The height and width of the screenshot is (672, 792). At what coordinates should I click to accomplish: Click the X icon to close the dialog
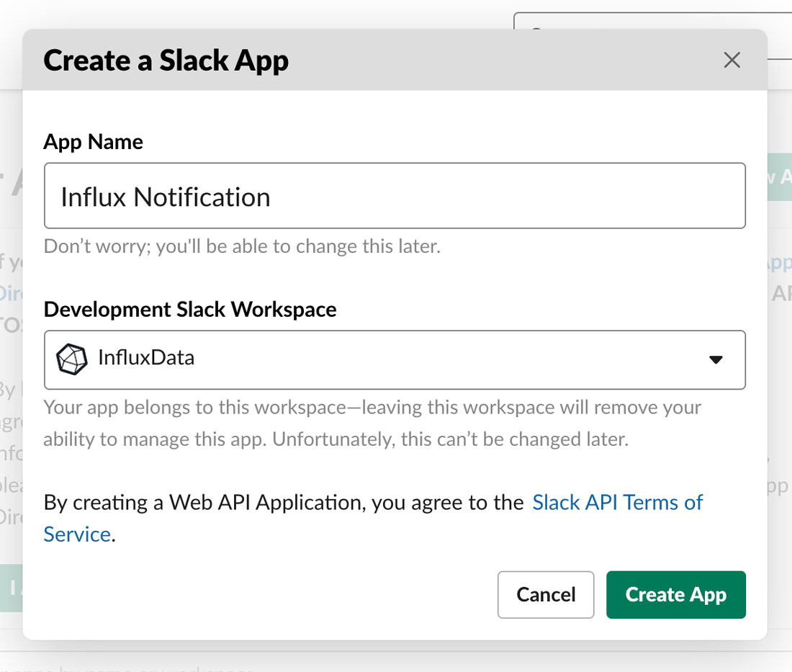coord(732,61)
